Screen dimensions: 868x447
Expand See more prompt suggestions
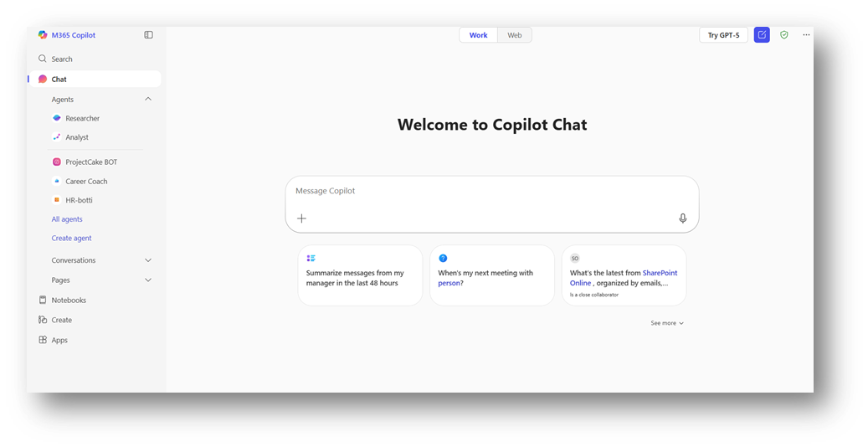(667, 323)
